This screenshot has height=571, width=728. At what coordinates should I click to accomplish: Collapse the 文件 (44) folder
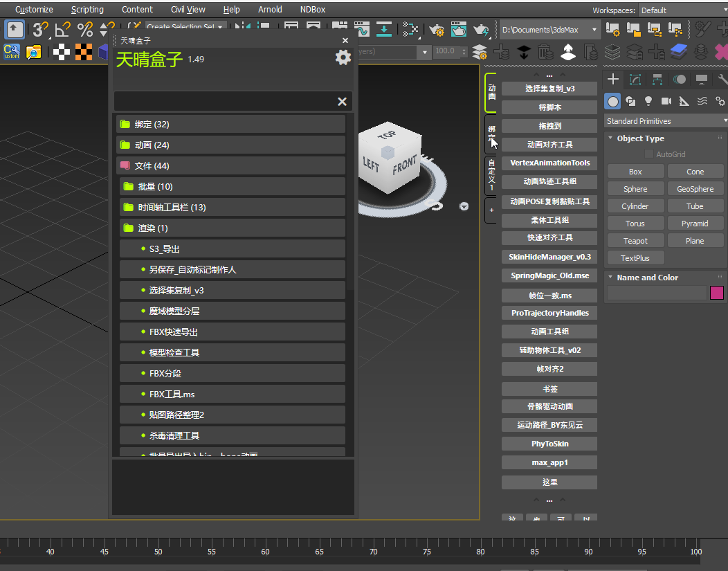click(x=230, y=165)
